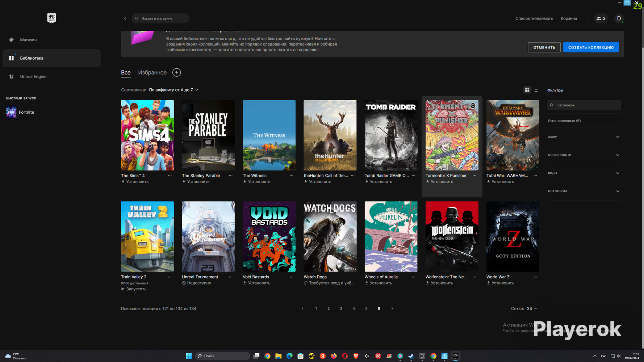Open options menu for Tomb Raider GAME
Screen dimensions: 644x362
coord(414,176)
